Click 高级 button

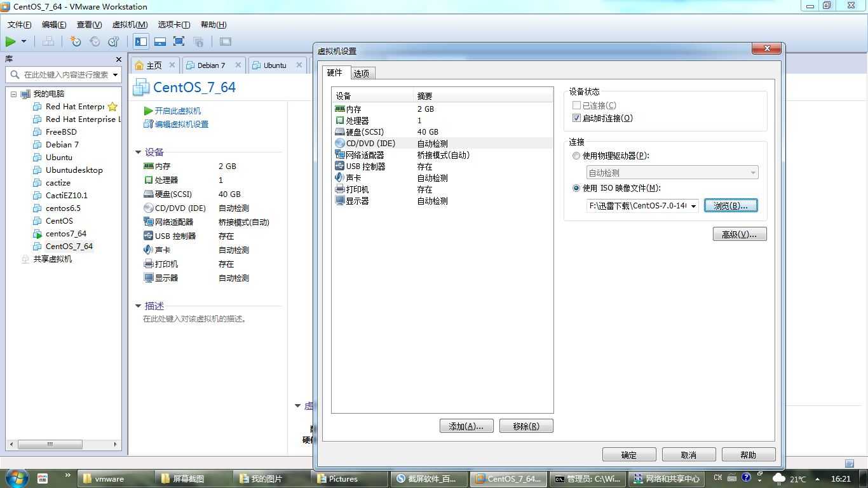pyautogui.click(x=740, y=234)
